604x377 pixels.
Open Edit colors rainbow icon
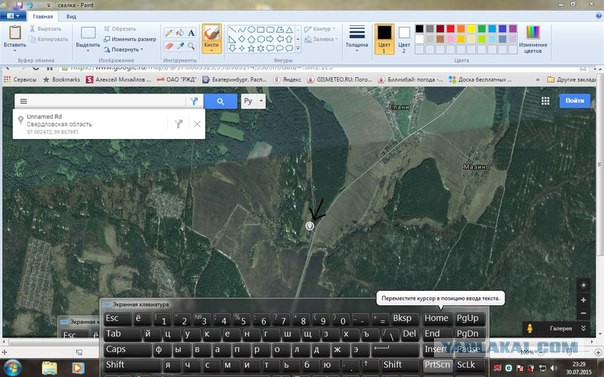pyautogui.click(x=533, y=32)
